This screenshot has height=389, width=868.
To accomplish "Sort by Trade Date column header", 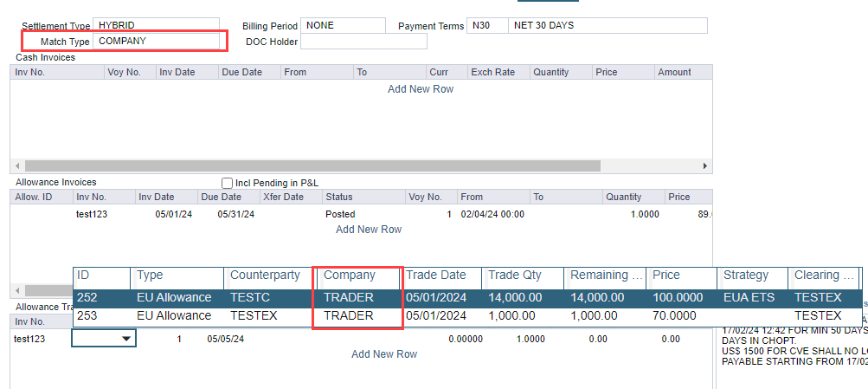I will pyautogui.click(x=436, y=276).
